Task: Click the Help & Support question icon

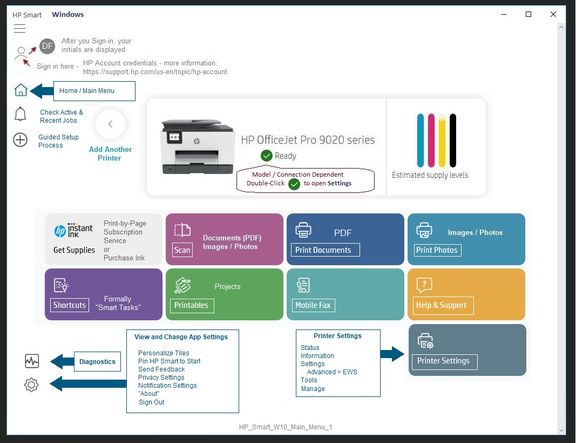Action: click(x=424, y=285)
